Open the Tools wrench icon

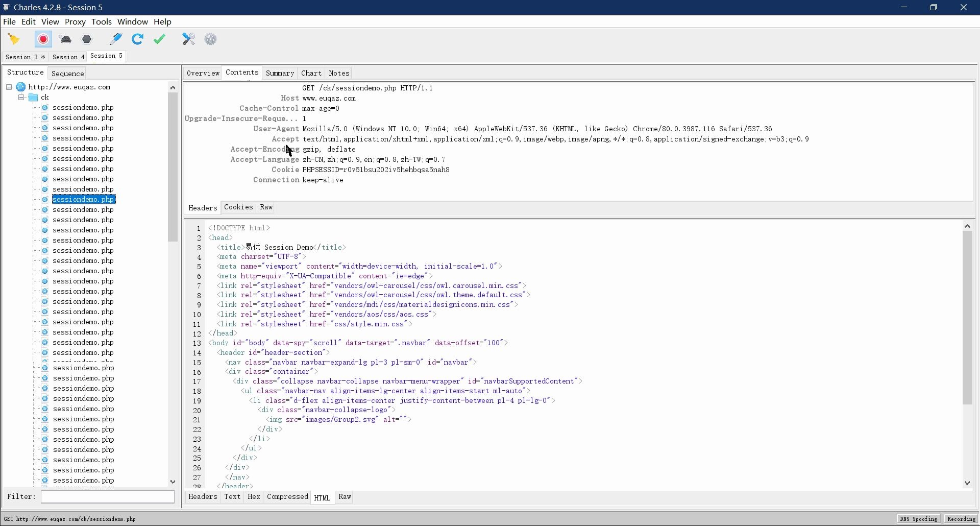pos(189,39)
